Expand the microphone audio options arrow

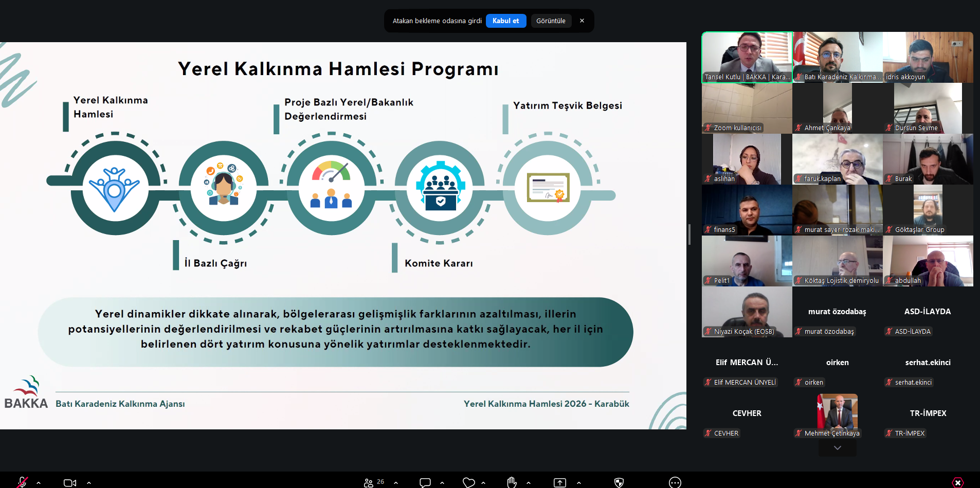click(x=39, y=483)
